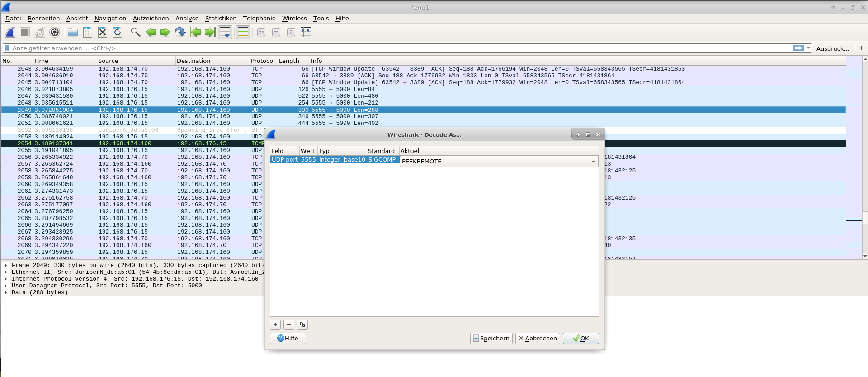
Task: Go to a specific packet arrow icon
Action: pos(180,32)
